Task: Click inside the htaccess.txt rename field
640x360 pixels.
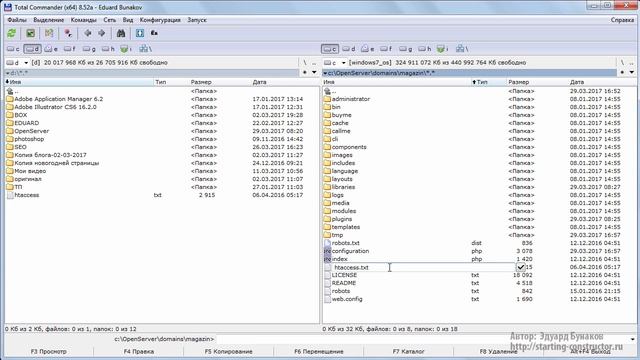Action: (423, 267)
